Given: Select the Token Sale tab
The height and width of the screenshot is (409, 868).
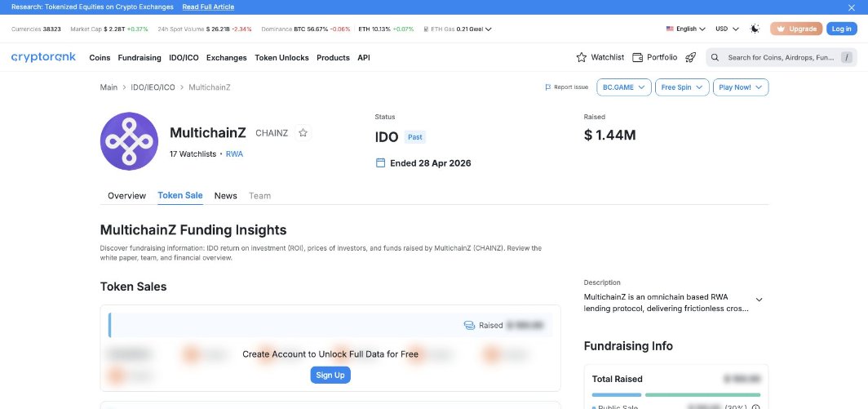Looking at the screenshot, I should pyautogui.click(x=180, y=196).
